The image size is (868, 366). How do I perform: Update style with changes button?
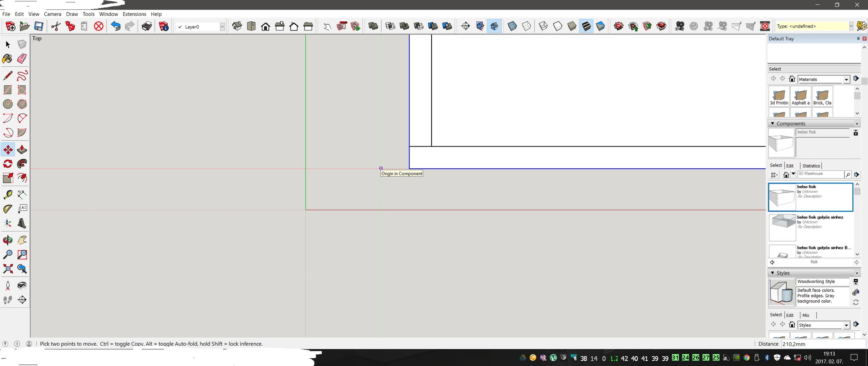pyautogui.click(x=856, y=302)
